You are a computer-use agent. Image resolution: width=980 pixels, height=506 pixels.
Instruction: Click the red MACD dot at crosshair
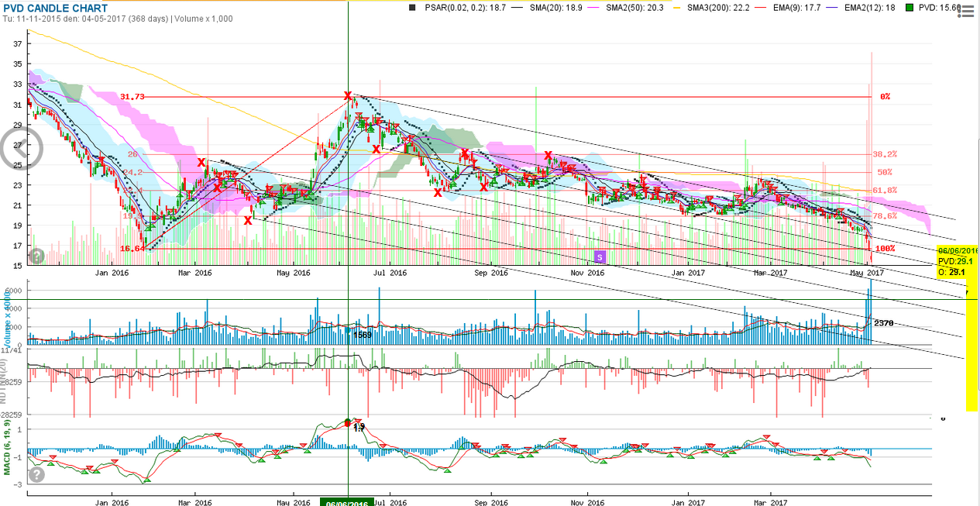(x=347, y=422)
